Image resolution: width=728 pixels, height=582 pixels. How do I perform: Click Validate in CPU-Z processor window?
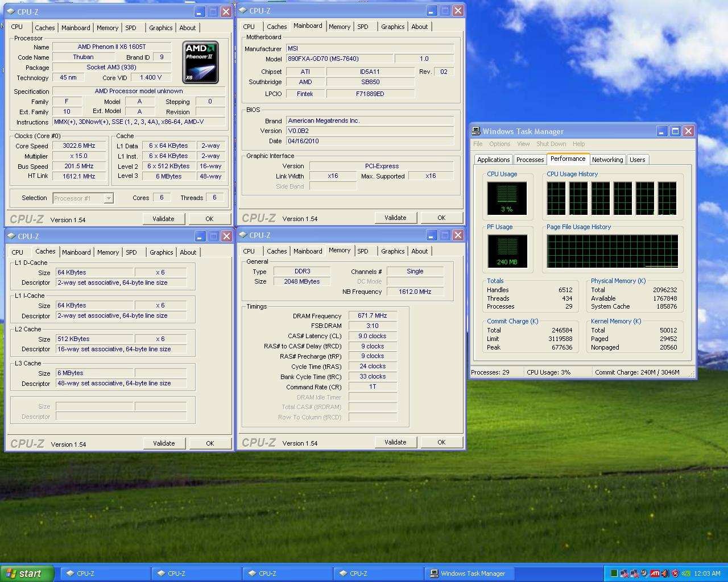[163, 219]
